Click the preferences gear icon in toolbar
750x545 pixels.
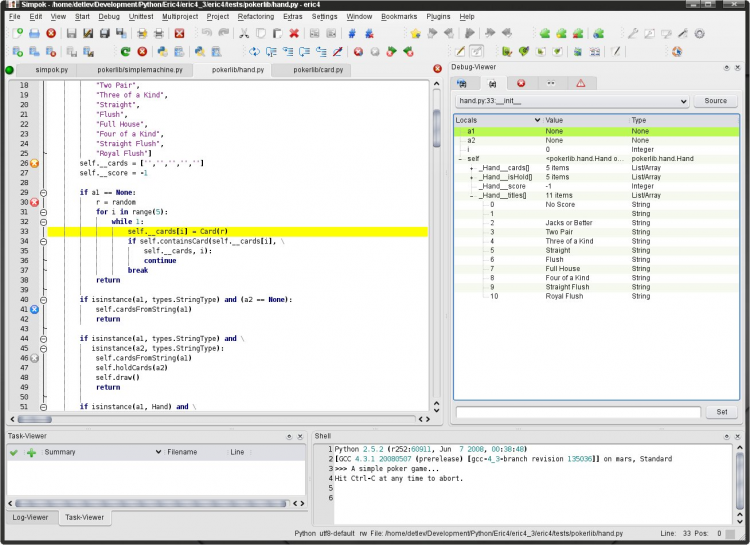coord(699,33)
